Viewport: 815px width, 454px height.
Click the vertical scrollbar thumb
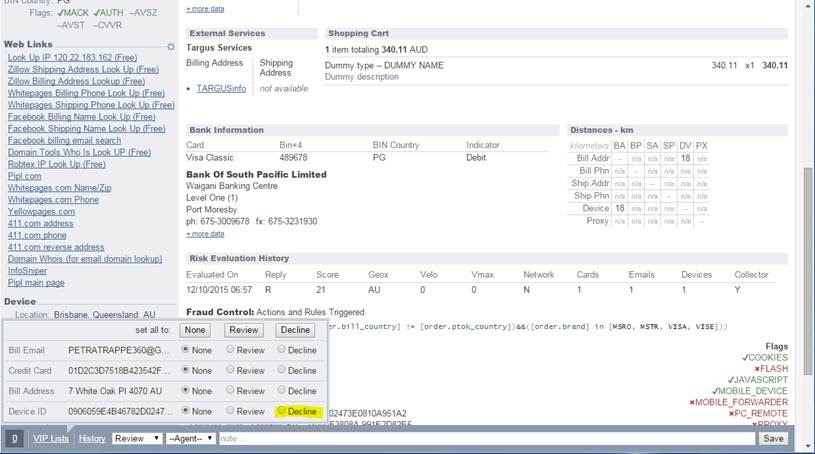808,270
